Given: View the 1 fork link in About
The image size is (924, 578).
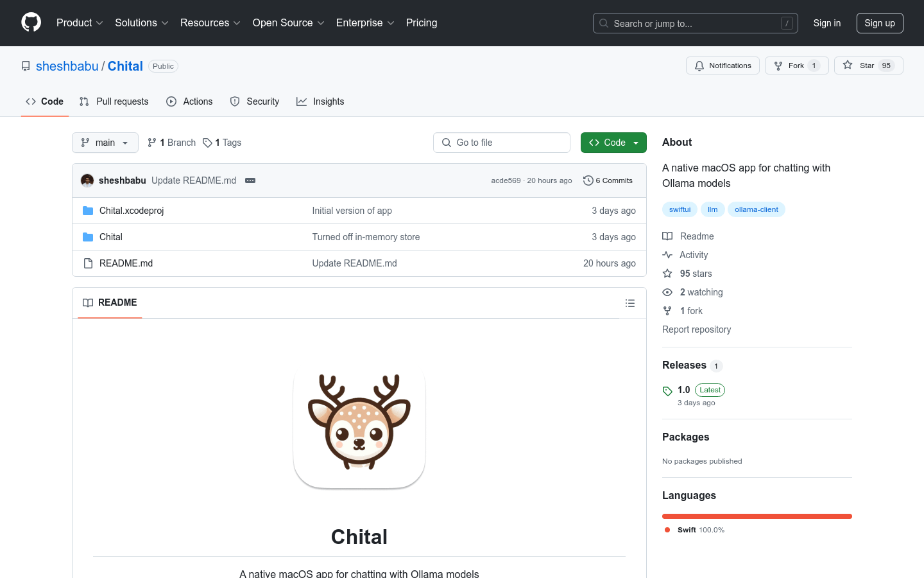Looking at the screenshot, I should (683, 311).
